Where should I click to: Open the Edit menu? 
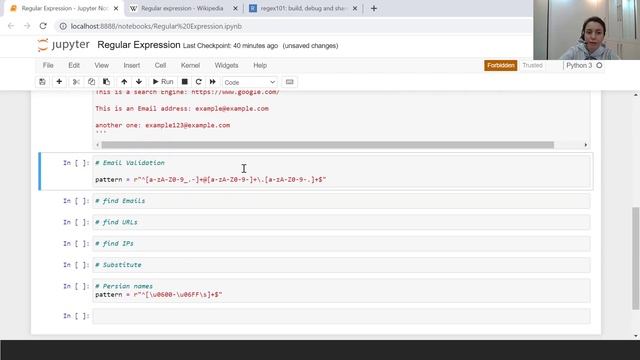point(74,65)
